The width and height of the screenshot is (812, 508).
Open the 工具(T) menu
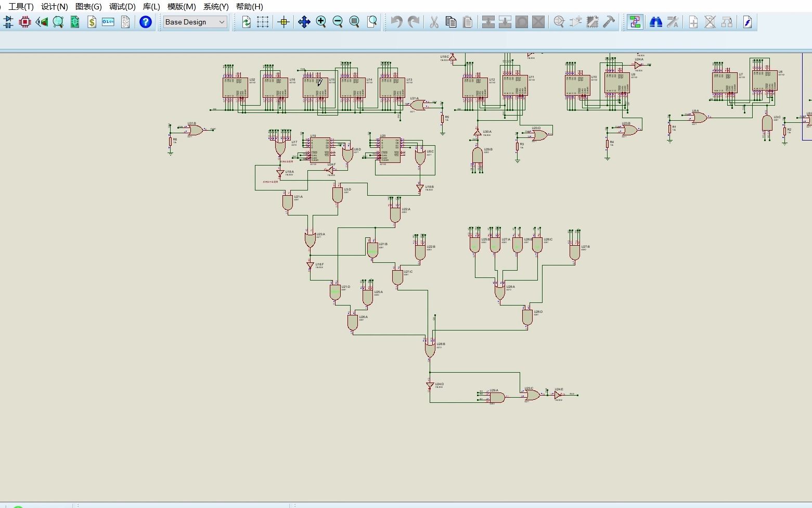click(x=21, y=7)
